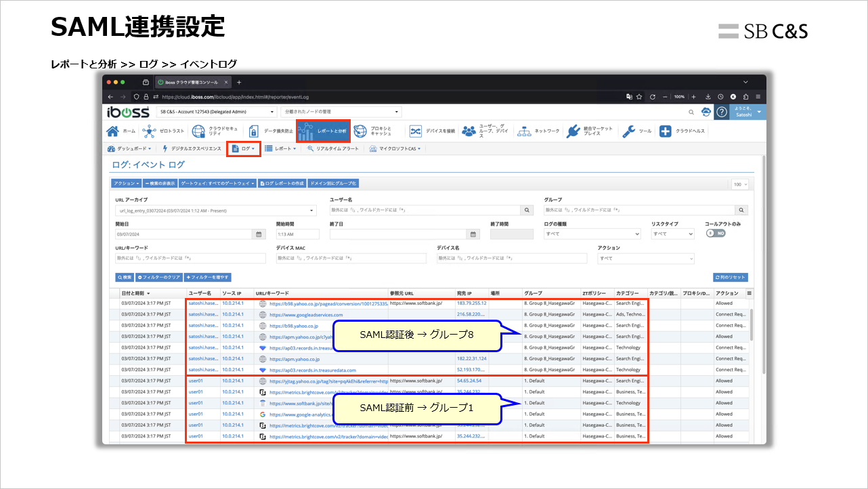This screenshot has width=868, height=489.
Task: Open the リスクタイプ dropdown
Action: [672, 234]
